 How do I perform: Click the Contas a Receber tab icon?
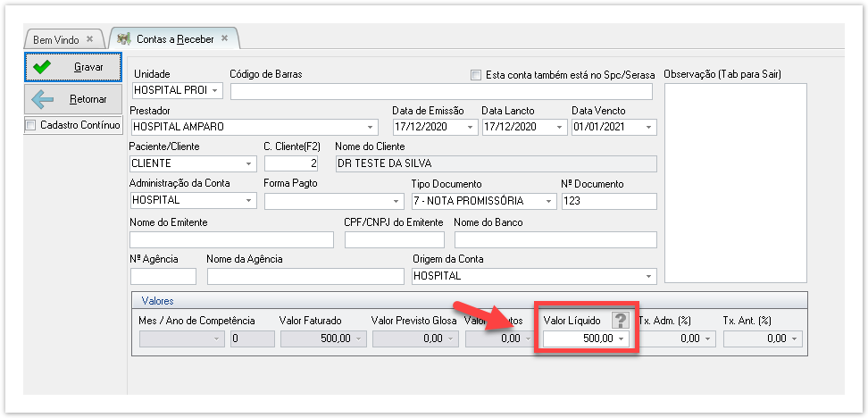[123, 39]
